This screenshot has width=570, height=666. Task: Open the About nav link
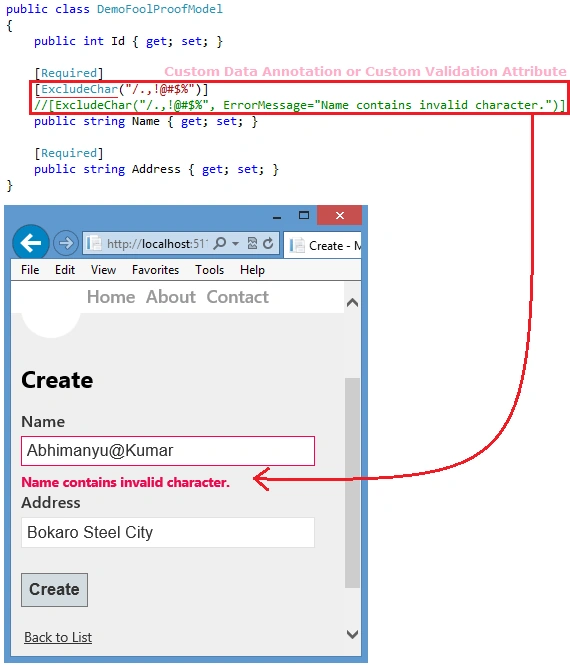click(x=171, y=297)
